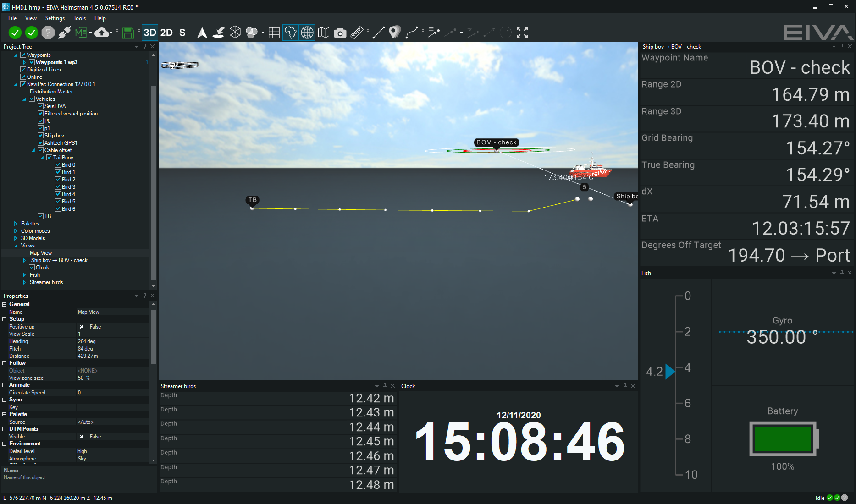The width and height of the screenshot is (856, 504).
Task: Open the save file icon
Action: (128, 33)
